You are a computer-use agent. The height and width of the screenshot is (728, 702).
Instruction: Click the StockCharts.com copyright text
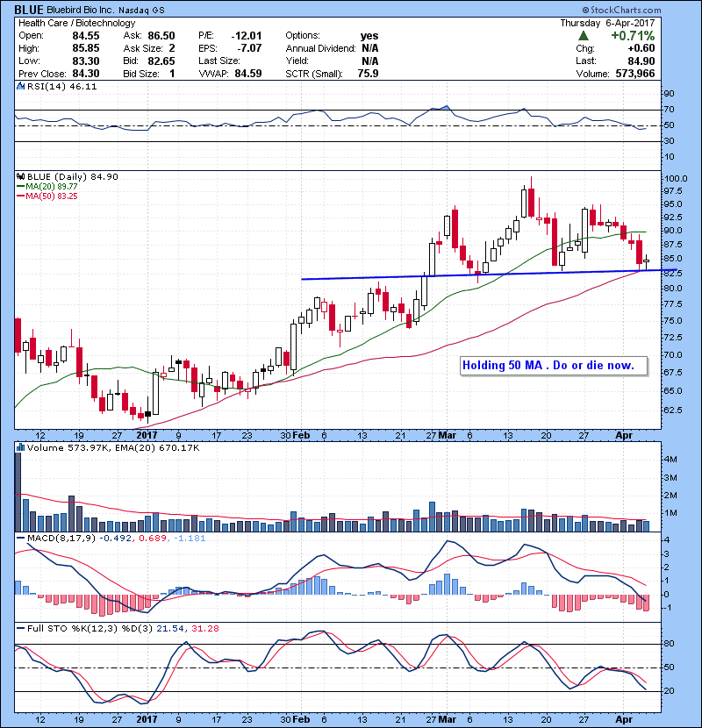tap(621, 10)
